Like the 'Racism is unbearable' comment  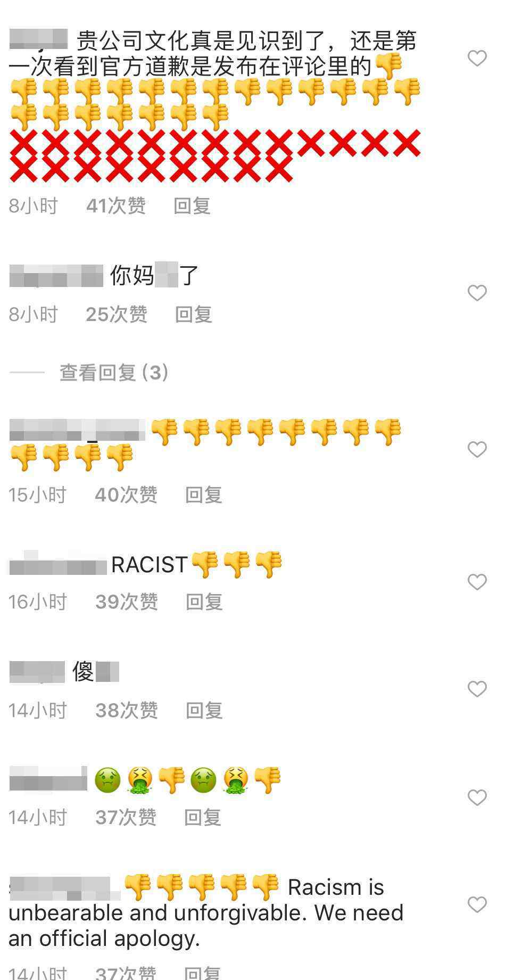pyautogui.click(x=477, y=904)
